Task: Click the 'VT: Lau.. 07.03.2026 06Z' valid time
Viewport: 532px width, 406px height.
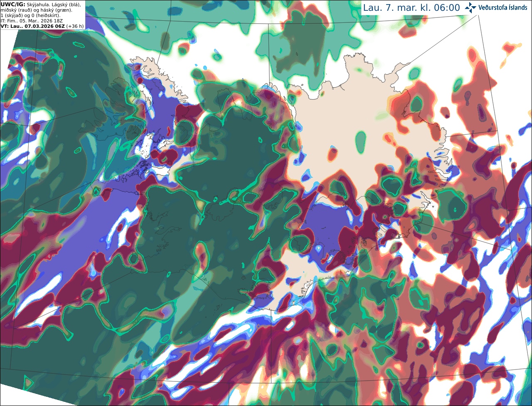Action: (33, 26)
